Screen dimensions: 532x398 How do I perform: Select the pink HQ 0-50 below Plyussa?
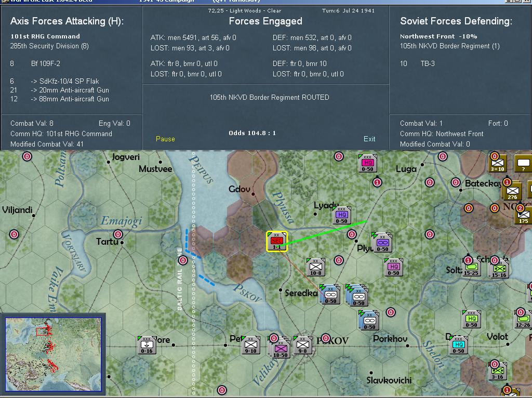(x=394, y=267)
